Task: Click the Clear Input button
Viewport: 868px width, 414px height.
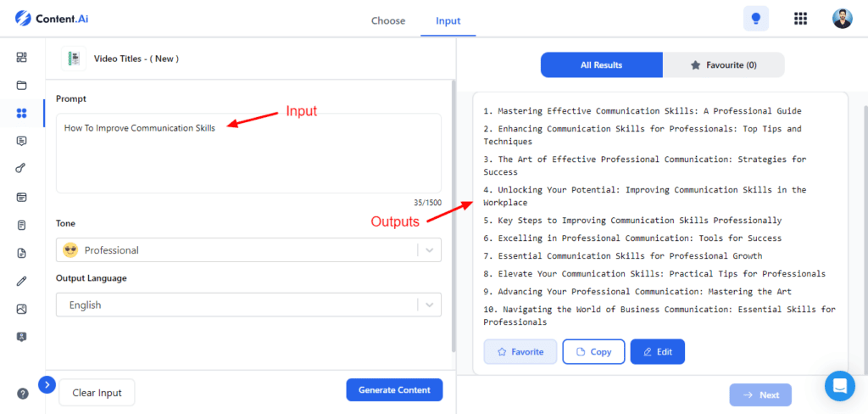Action: click(97, 393)
